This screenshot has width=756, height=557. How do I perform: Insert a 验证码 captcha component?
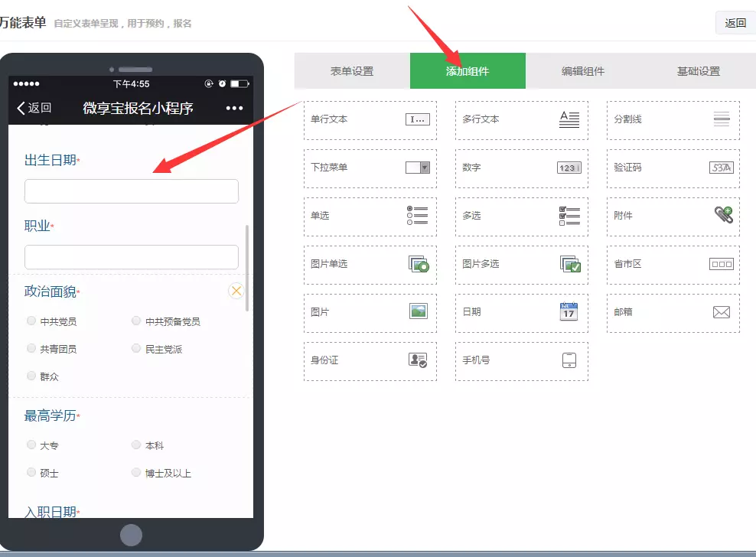click(672, 168)
